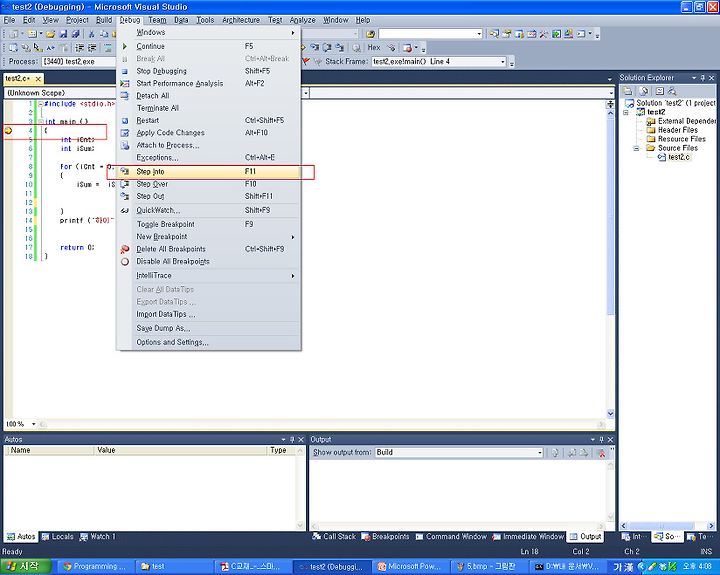
Task: Collapse the test2 project node
Action: click(x=626, y=113)
